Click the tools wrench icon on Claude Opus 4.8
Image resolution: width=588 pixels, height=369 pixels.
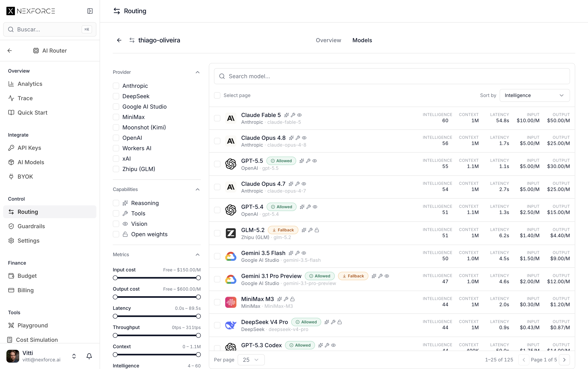pos(298,138)
